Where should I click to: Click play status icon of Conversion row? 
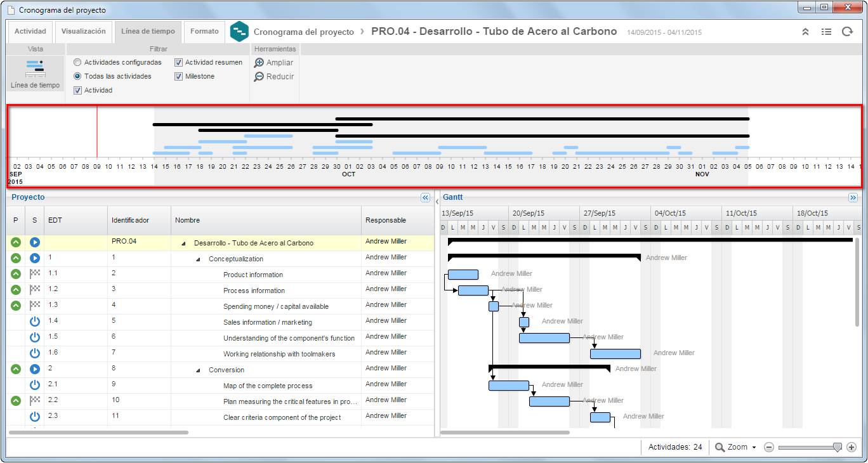35,369
